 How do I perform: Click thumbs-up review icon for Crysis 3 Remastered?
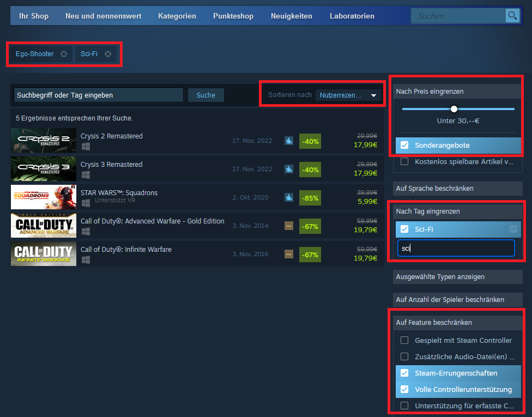(x=289, y=169)
